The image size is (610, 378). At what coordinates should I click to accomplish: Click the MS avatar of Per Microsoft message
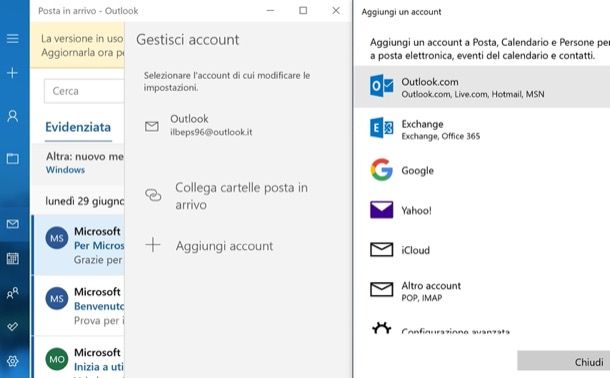[x=57, y=238]
